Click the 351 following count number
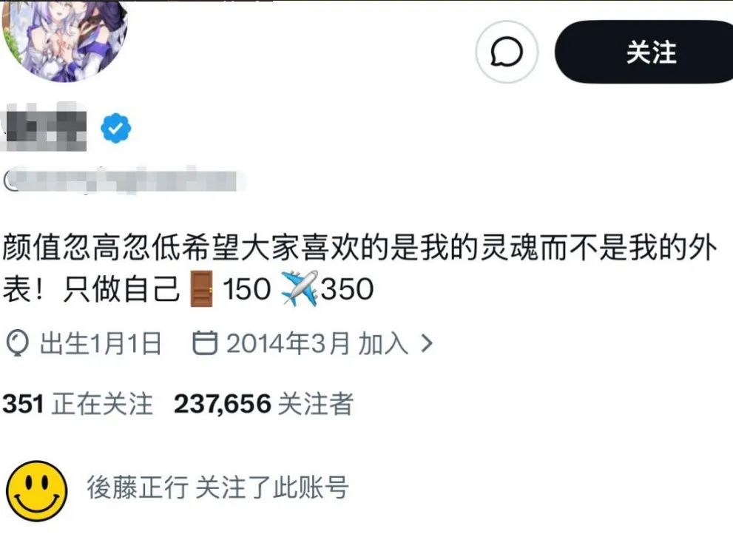This screenshot has height=560, width=733. click(24, 404)
